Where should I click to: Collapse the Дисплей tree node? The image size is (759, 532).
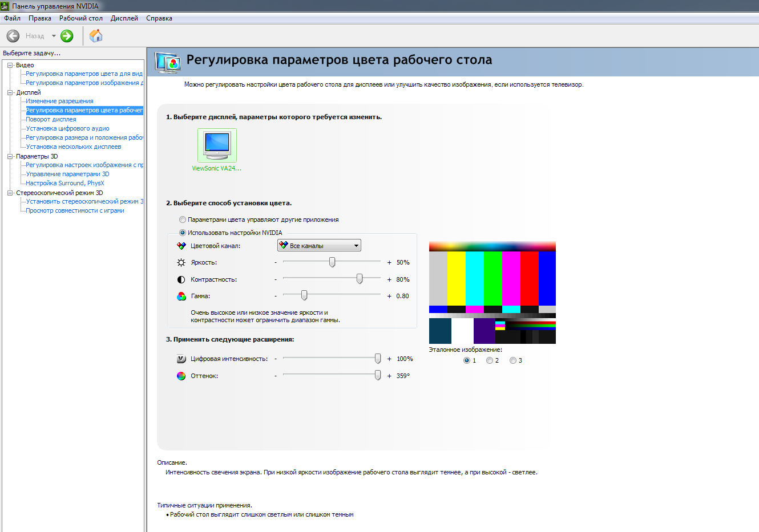10,92
